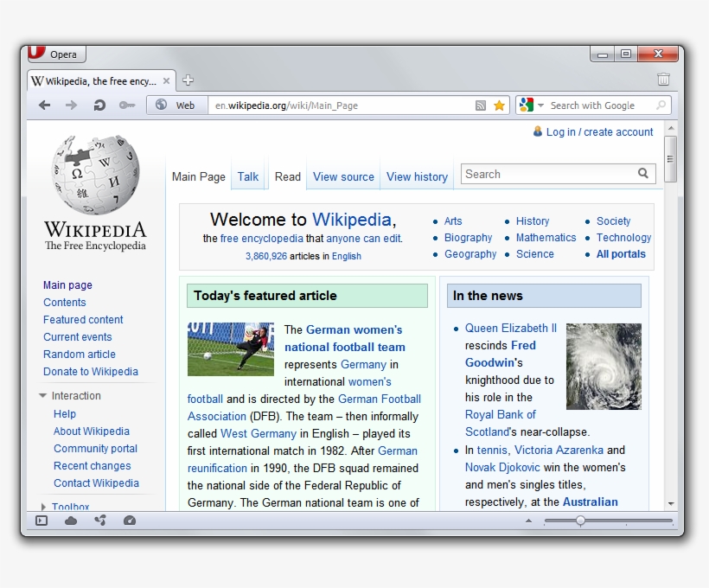Viewport: 709px width, 588px height.
Task: Open the closed tabs trash icon
Action: pyautogui.click(x=663, y=80)
